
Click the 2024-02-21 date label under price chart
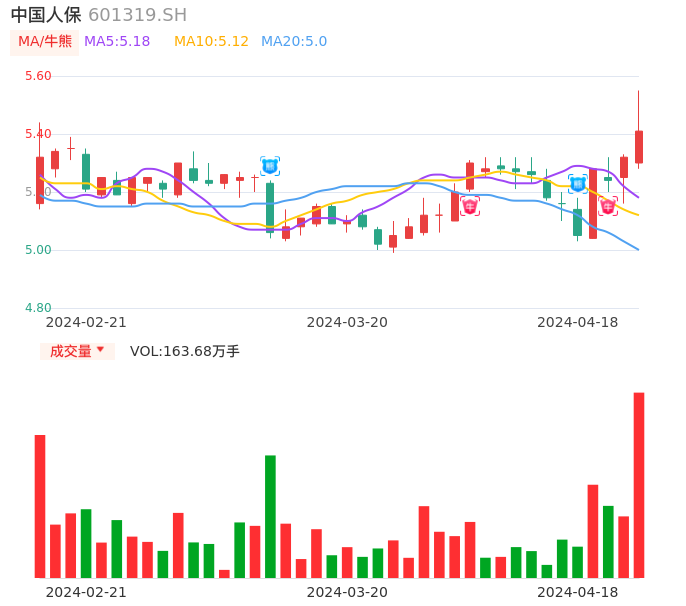coord(86,322)
